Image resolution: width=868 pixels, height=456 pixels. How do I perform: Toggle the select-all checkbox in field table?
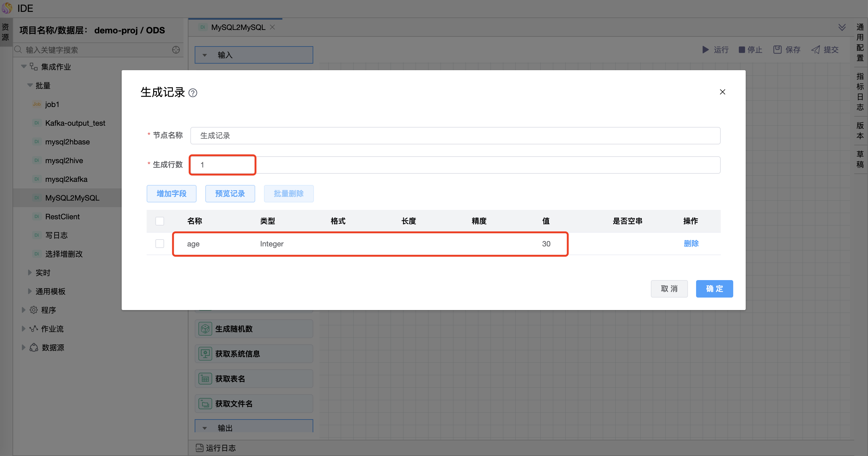click(x=159, y=221)
